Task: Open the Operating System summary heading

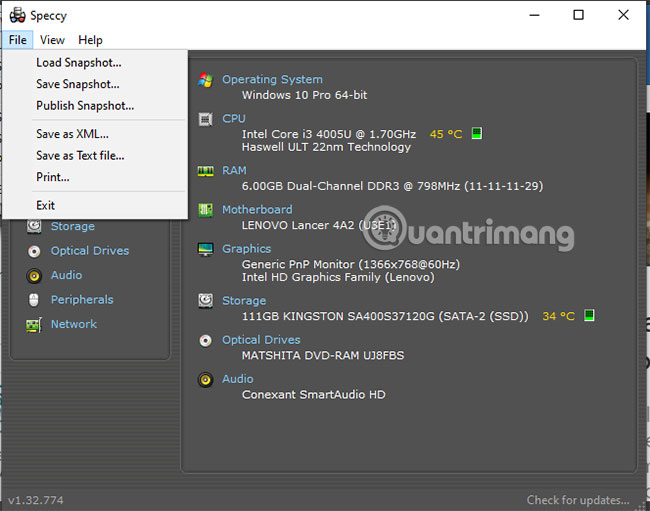Action: click(272, 79)
